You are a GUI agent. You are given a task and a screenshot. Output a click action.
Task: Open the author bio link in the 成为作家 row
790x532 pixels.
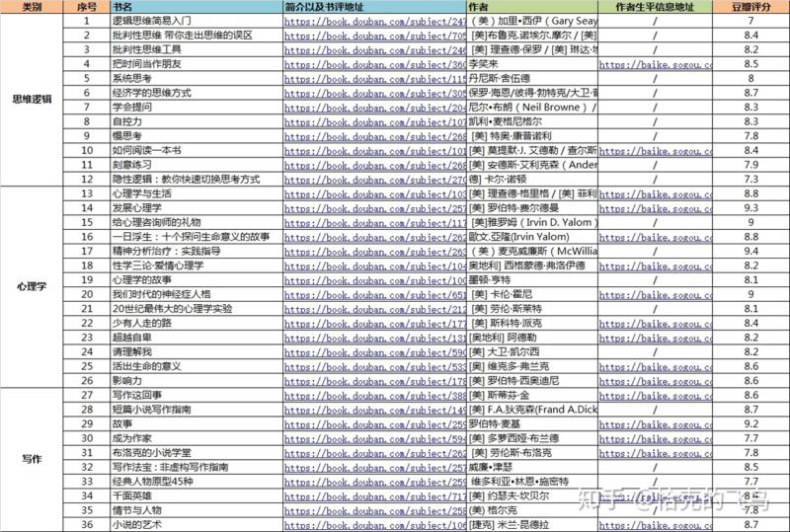[656, 439]
